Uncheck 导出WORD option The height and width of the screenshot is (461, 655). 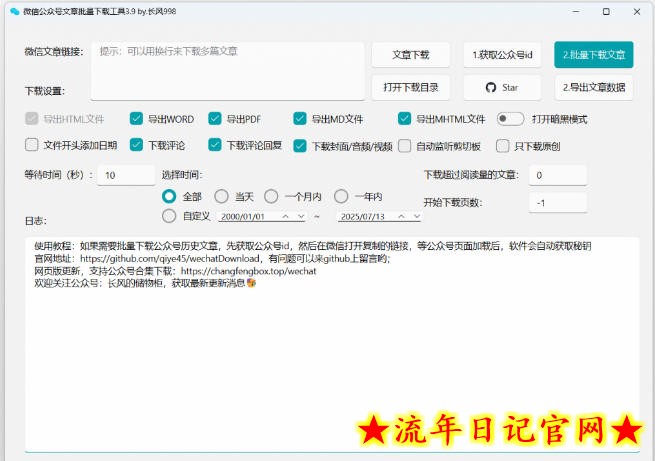(136, 119)
